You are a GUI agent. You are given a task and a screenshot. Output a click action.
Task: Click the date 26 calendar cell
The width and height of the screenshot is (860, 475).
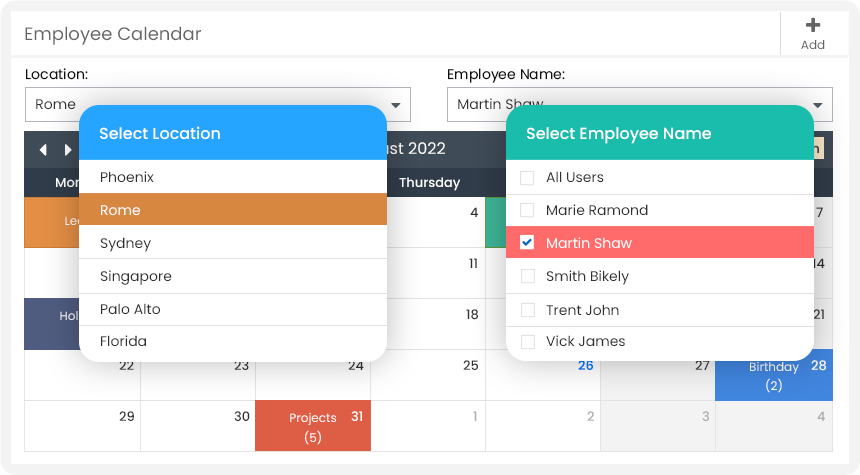[x=543, y=376]
